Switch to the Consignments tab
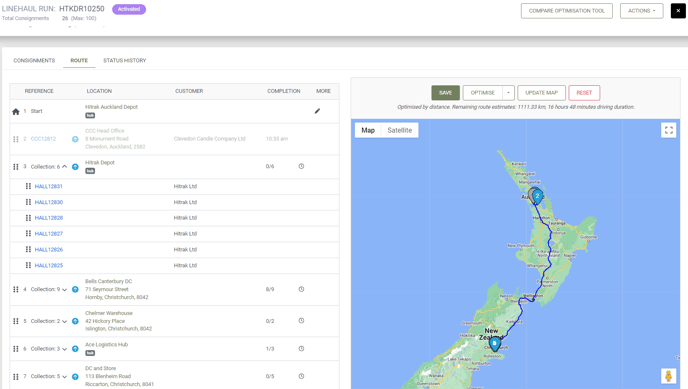Image resolution: width=688 pixels, height=389 pixels. pos(34,61)
